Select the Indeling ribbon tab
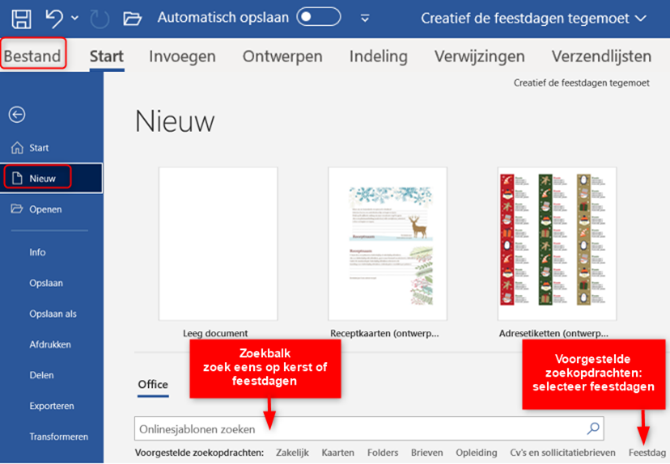 click(378, 56)
